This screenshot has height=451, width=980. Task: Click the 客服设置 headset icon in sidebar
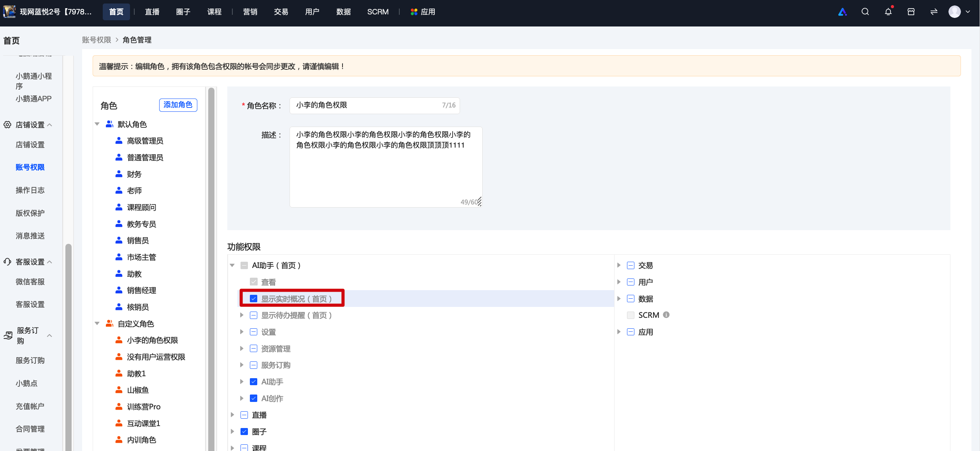(x=7, y=262)
